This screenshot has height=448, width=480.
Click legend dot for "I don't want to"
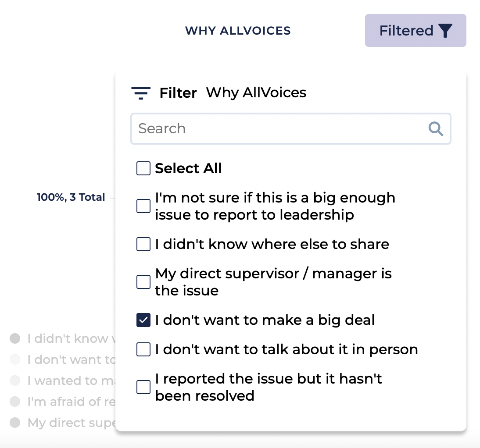point(15,359)
